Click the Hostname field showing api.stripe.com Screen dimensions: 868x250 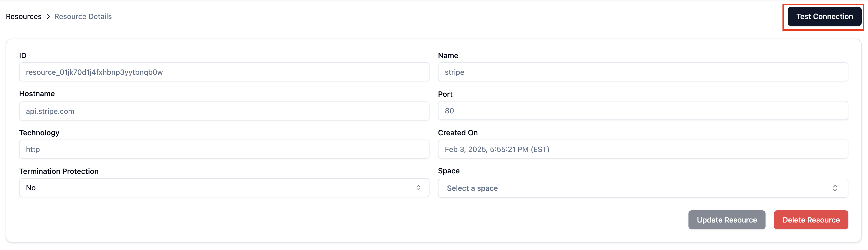tap(224, 111)
